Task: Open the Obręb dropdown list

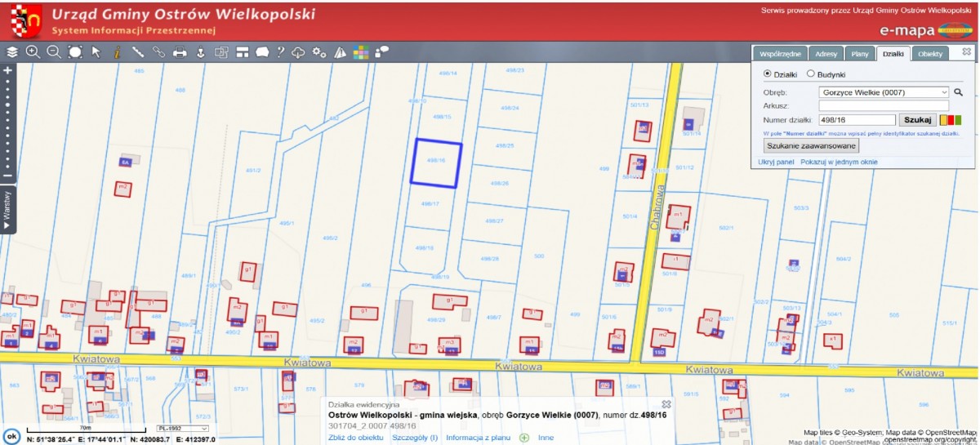Action: coord(884,92)
